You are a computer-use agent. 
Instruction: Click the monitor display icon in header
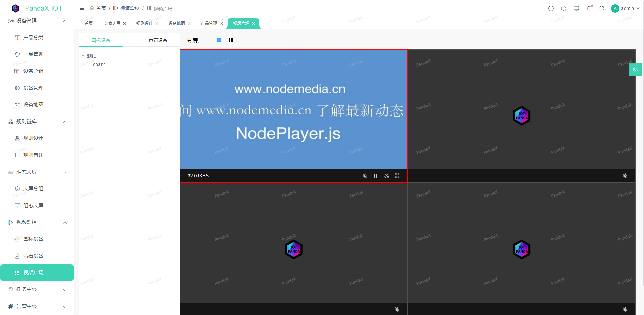coord(576,8)
